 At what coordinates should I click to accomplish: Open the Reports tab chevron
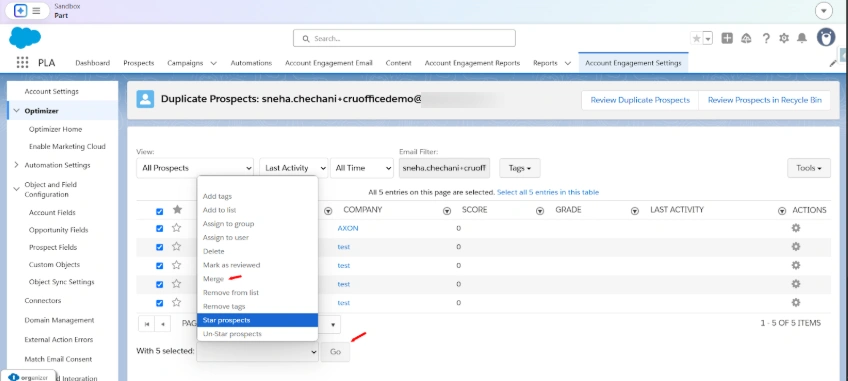(567, 63)
